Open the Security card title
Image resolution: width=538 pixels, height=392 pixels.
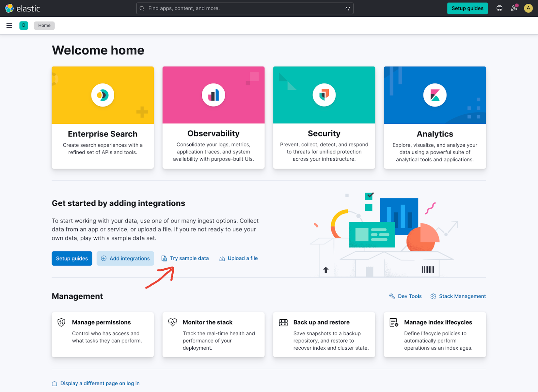point(324,133)
